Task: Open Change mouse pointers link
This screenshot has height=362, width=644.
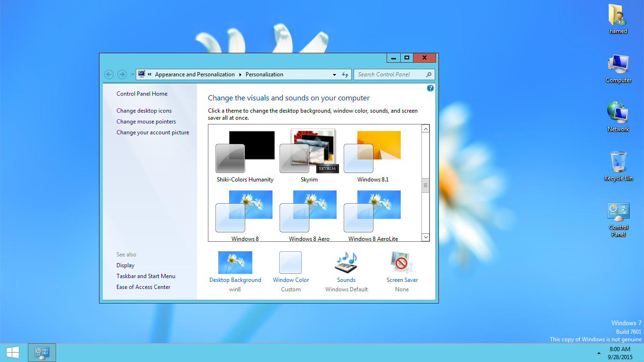Action: [146, 122]
